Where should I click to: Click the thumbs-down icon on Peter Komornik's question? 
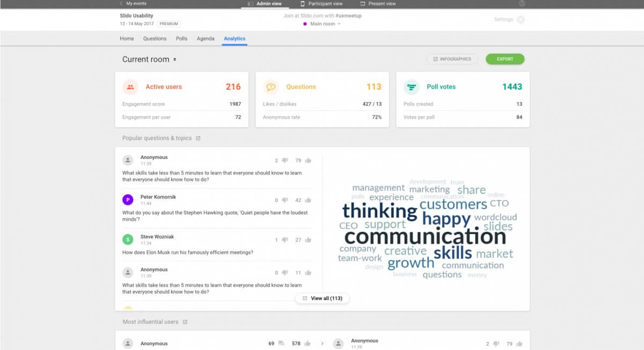(284, 200)
